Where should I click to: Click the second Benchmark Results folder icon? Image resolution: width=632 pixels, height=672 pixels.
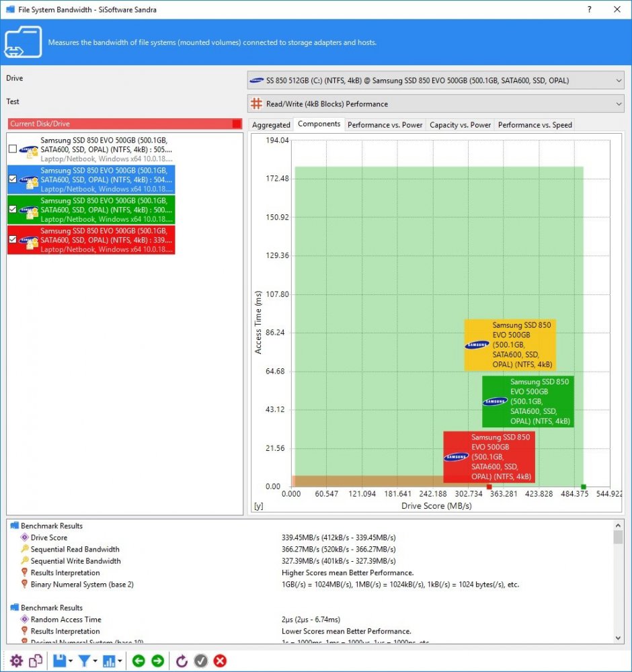pyautogui.click(x=15, y=607)
